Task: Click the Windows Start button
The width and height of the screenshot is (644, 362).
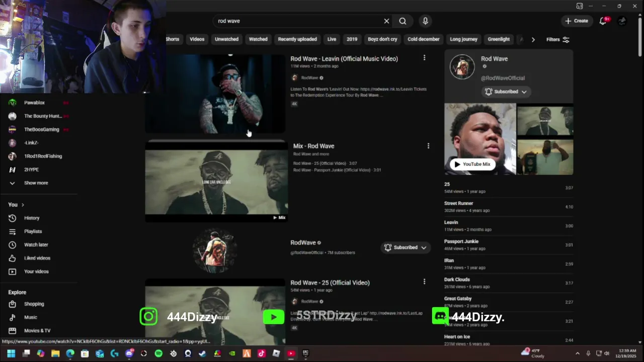Action: coord(11,353)
